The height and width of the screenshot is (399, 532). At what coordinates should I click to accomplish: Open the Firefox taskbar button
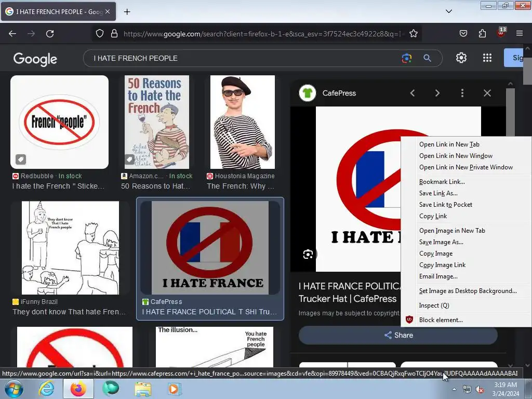(x=78, y=389)
